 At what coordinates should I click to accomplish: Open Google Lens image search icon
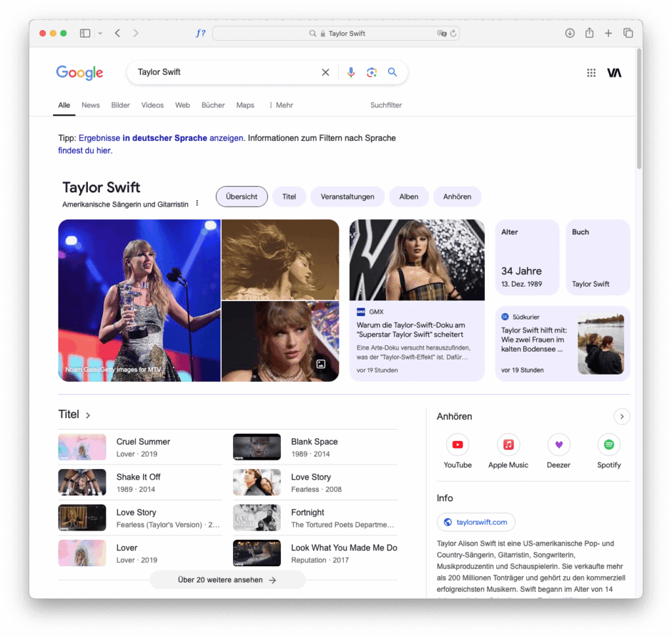point(371,72)
